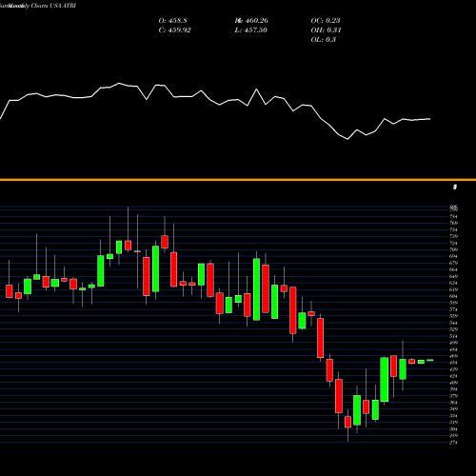This screenshot has height=476, width=476.
Task: Click the 784 price axis label
Action: [x=453, y=216]
